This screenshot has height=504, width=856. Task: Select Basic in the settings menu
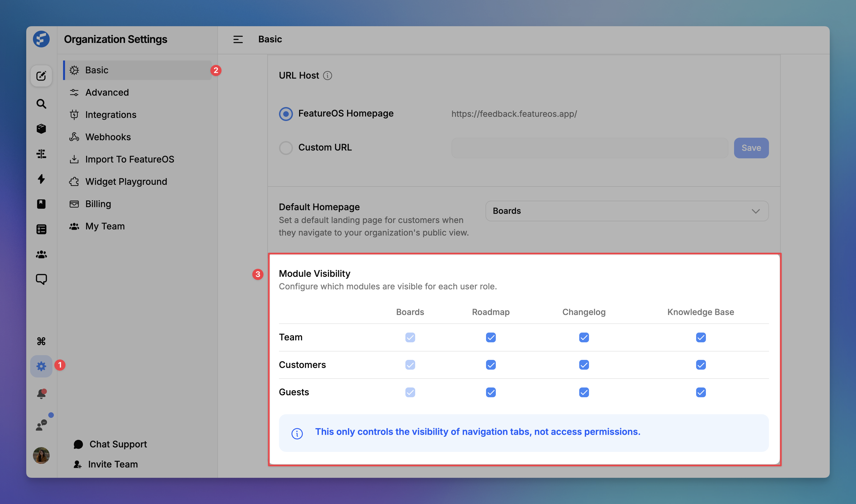point(138,70)
